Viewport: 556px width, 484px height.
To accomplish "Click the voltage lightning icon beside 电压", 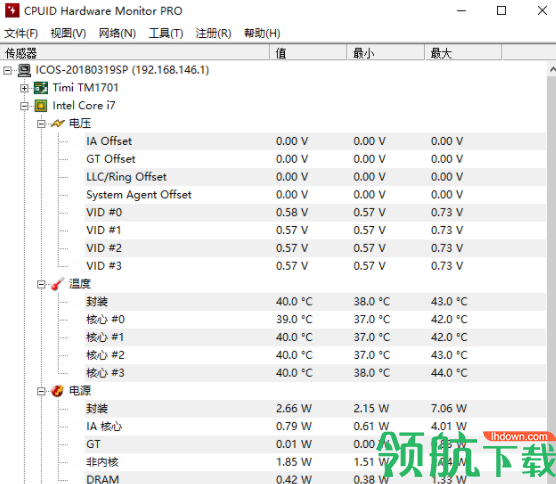I will 57,123.
